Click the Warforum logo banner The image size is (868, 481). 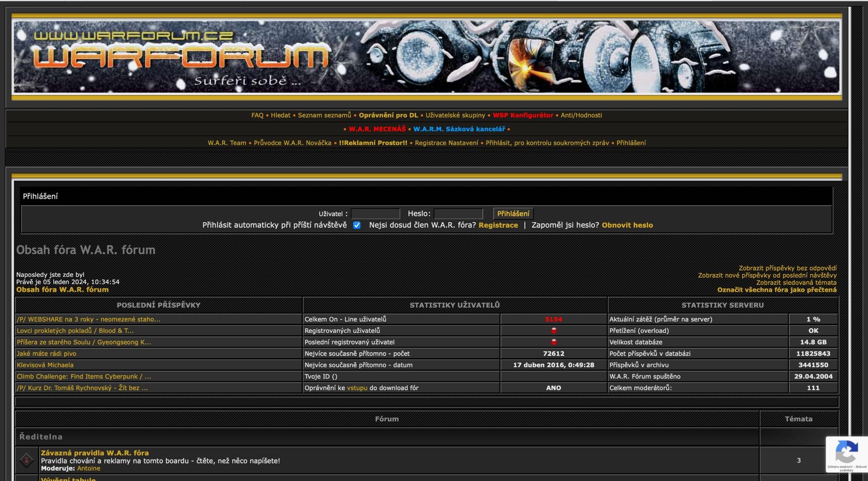(x=426, y=56)
